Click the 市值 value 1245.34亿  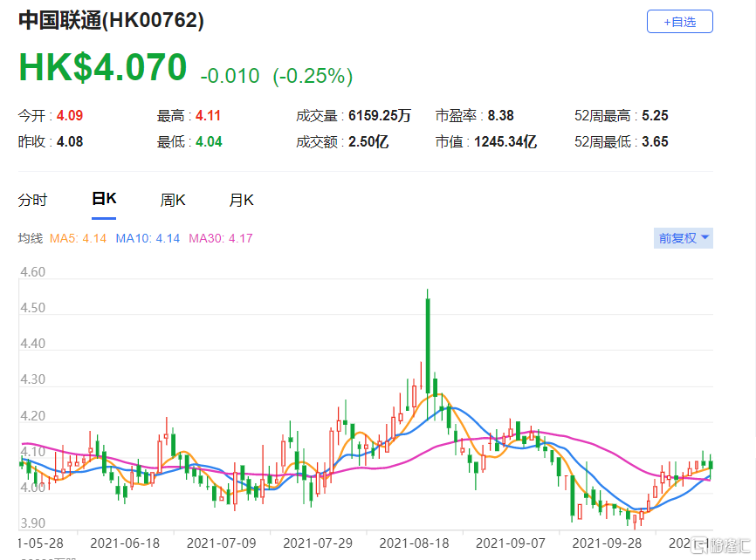[505, 141]
